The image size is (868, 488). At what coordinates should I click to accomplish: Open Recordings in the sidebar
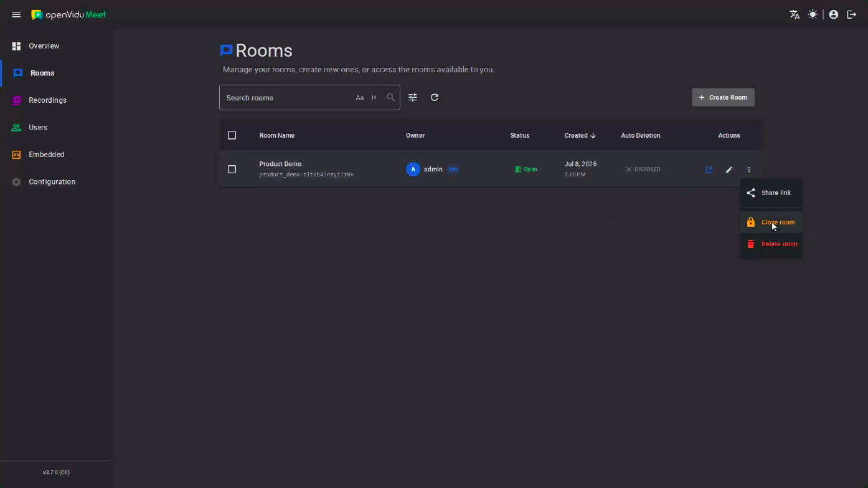(x=57, y=100)
